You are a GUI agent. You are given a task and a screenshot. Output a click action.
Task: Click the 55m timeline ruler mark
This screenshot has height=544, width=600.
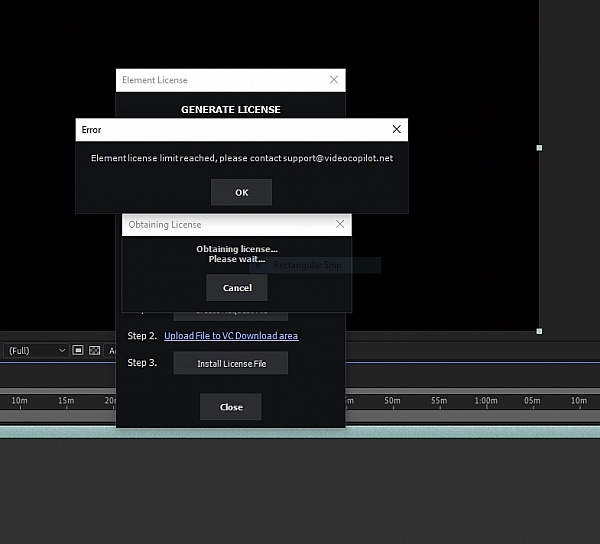coord(439,401)
